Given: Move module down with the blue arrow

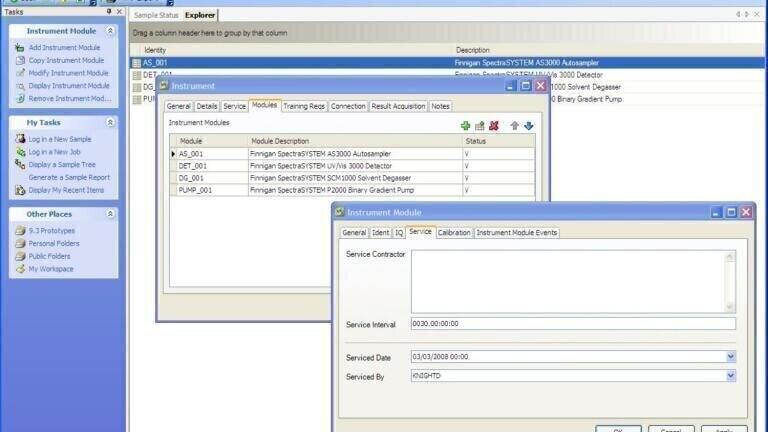Looking at the screenshot, I should (x=528, y=126).
